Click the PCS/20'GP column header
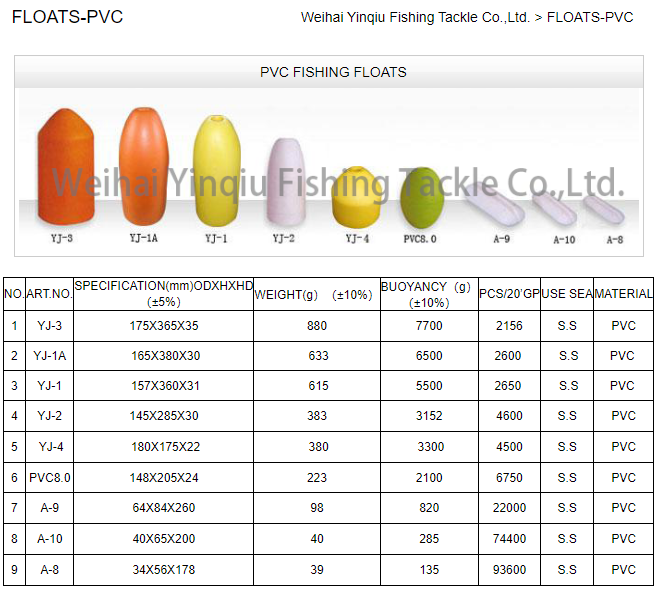 [x=509, y=294]
